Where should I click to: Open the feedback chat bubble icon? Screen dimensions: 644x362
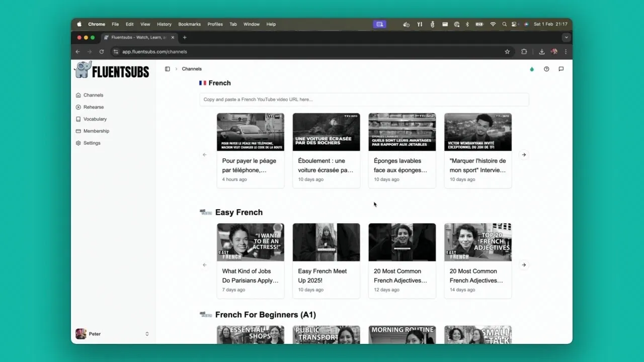click(561, 69)
